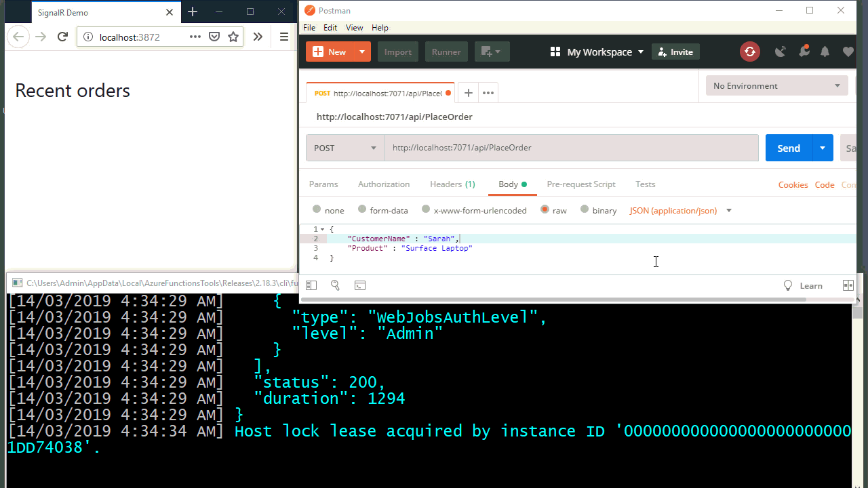Open Postman's File menu
Screen dimensions: 868x488
pyautogui.click(x=309, y=27)
